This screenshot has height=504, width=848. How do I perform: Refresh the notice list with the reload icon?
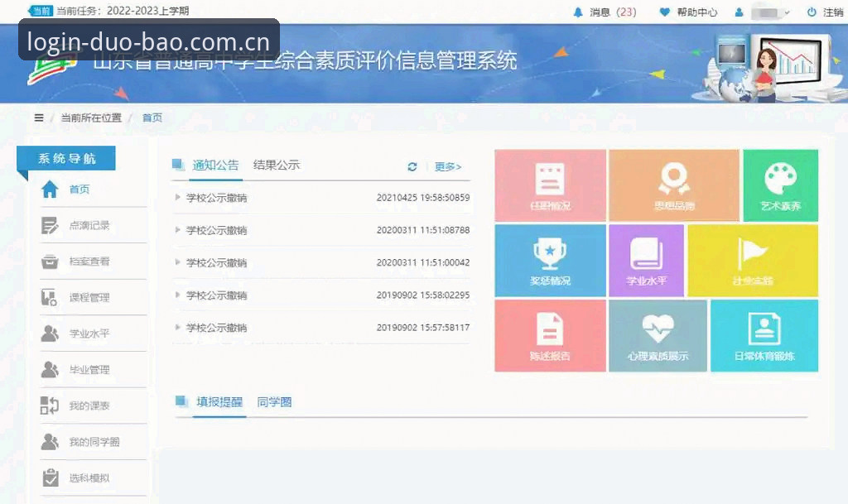click(x=412, y=166)
